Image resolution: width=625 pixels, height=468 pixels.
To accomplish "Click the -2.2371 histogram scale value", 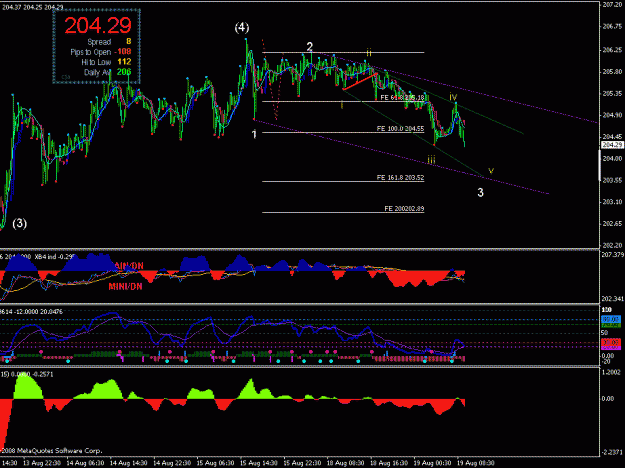I will (x=613, y=452).
